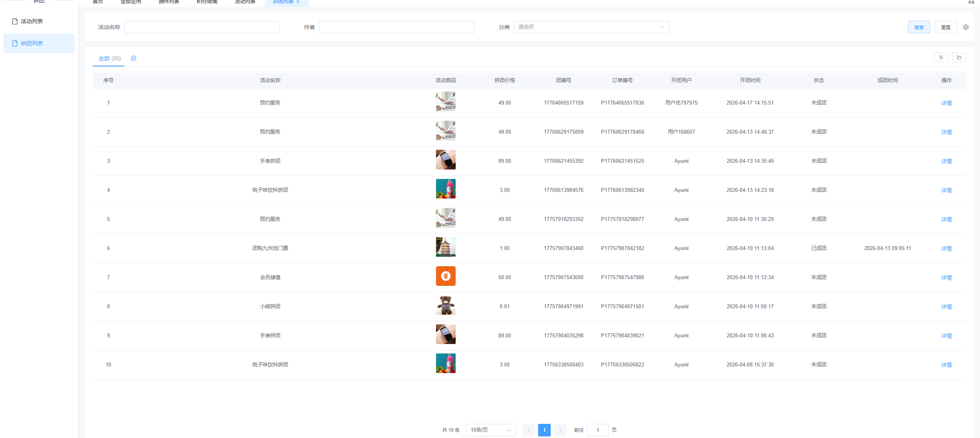View 详情 for 小熊拼团 row
This screenshot has height=438, width=980.
pyautogui.click(x=947, y=307)
